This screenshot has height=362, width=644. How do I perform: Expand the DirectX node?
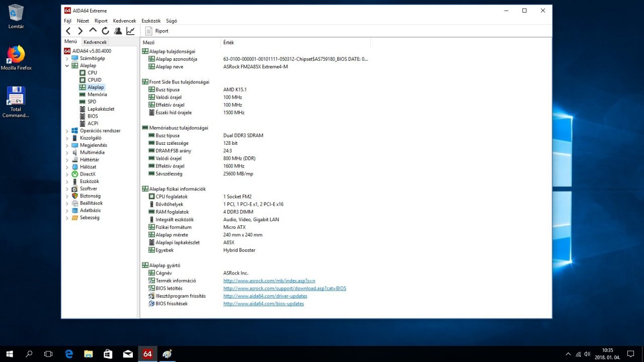tap(67, 174)
